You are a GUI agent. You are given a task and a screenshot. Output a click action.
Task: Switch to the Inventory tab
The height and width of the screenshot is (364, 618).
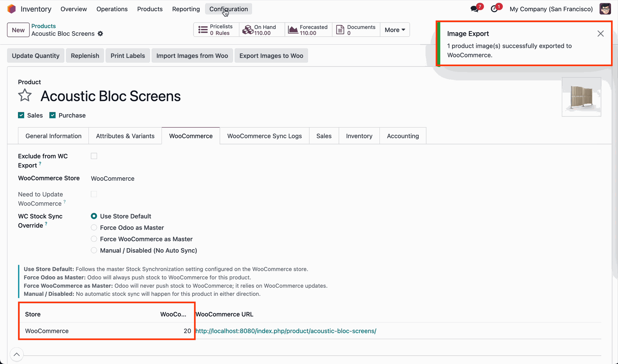[x=359, y=136]
